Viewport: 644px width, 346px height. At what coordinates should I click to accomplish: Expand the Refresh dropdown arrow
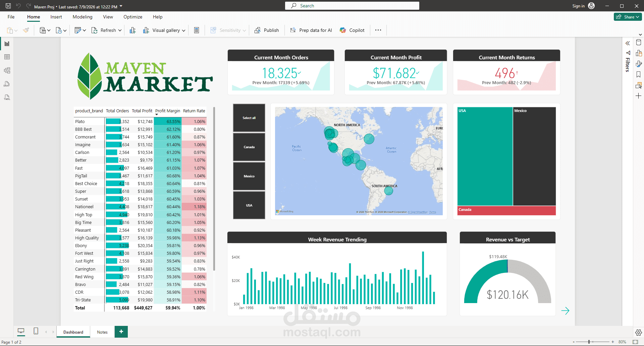(120, 31)
